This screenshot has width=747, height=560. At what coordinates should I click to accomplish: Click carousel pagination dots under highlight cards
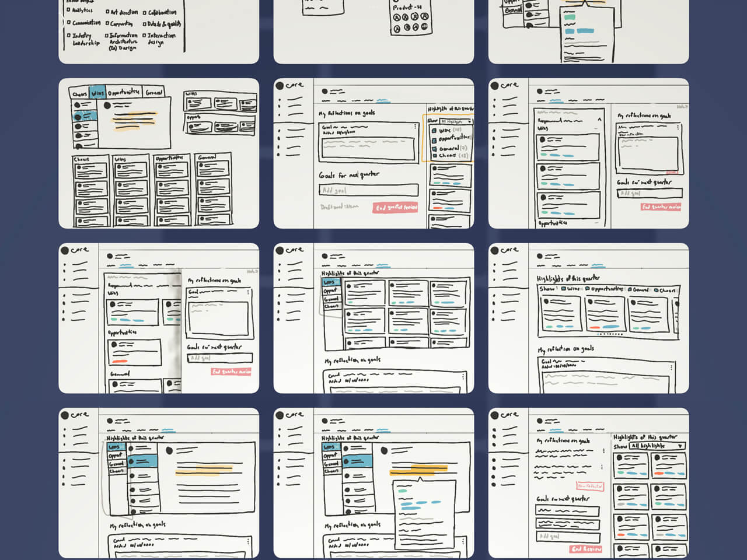(x=608, y=334)
